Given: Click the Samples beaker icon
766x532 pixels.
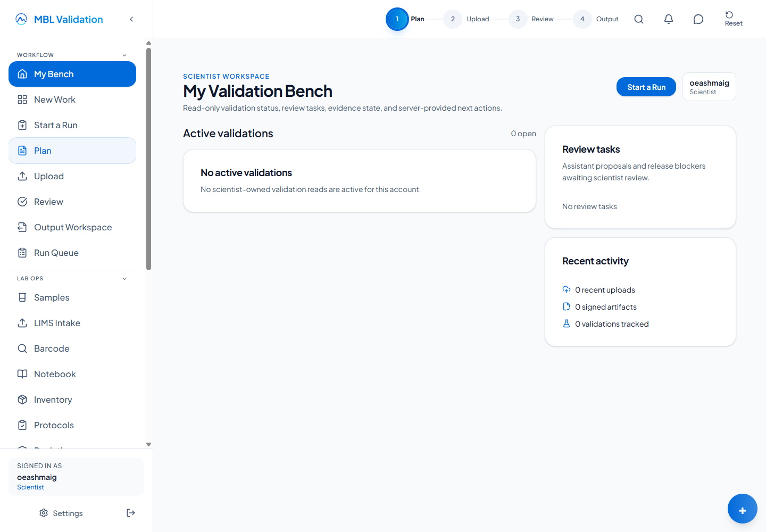Looking at the screenshot, I should click(22, 297).
